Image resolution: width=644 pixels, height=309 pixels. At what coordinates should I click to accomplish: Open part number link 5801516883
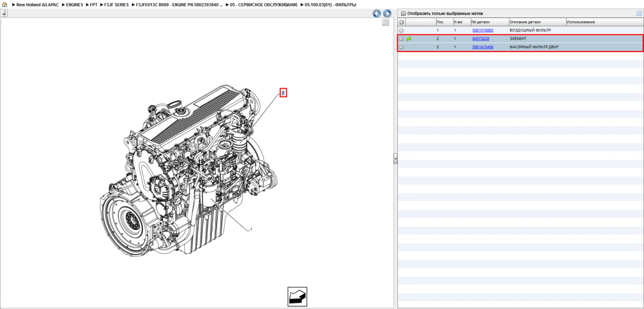(x=483, y=30)
